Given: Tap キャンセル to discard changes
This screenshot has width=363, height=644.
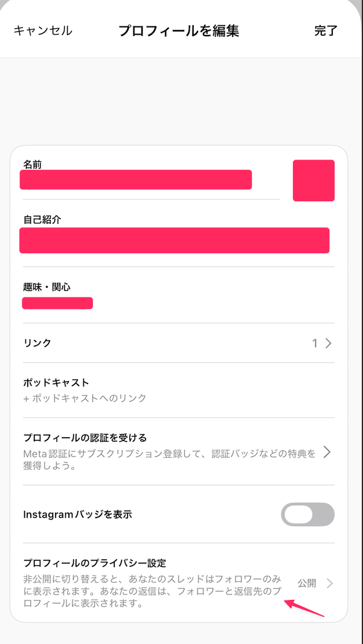Looking at the screenshot, I should pos(41,30).
